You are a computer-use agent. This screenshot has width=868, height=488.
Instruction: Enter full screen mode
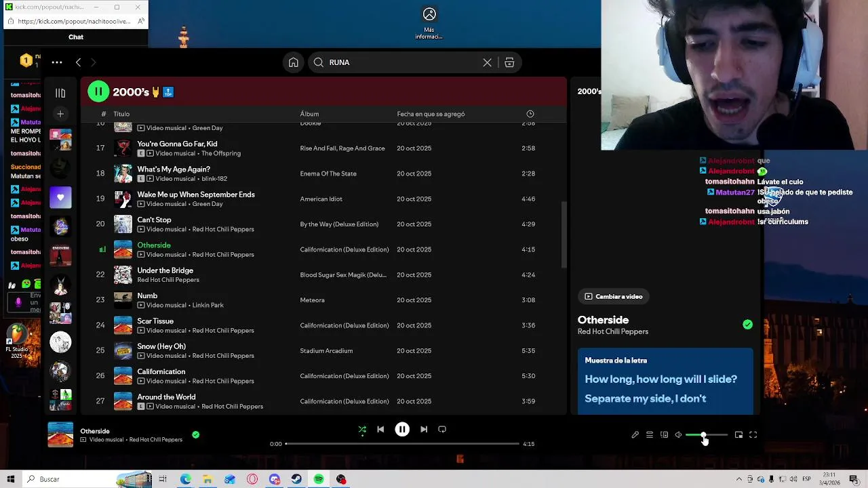click(753, 435)
